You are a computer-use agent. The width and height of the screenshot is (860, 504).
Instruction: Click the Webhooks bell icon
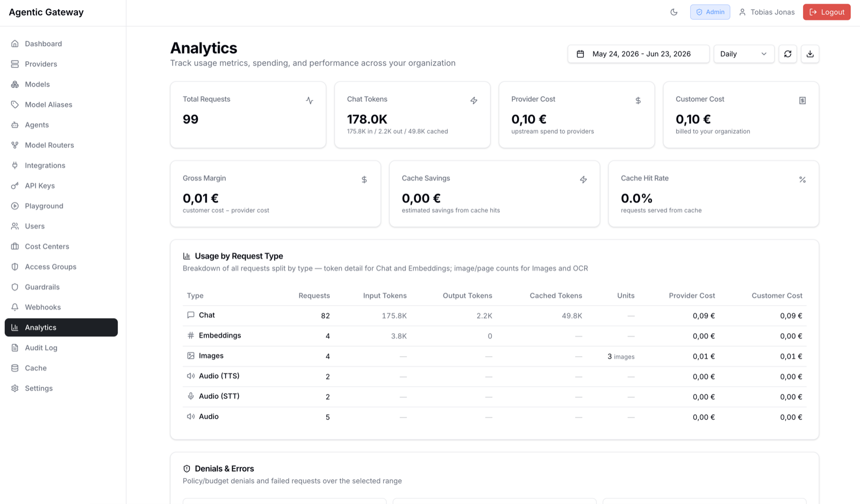pos(15,307)
